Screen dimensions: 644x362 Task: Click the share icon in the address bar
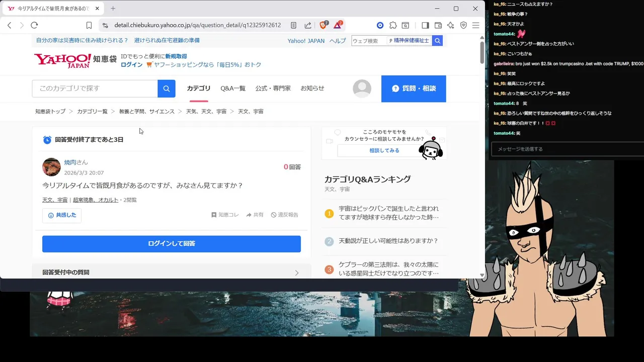pyautogui.click(x=307, y=25)
